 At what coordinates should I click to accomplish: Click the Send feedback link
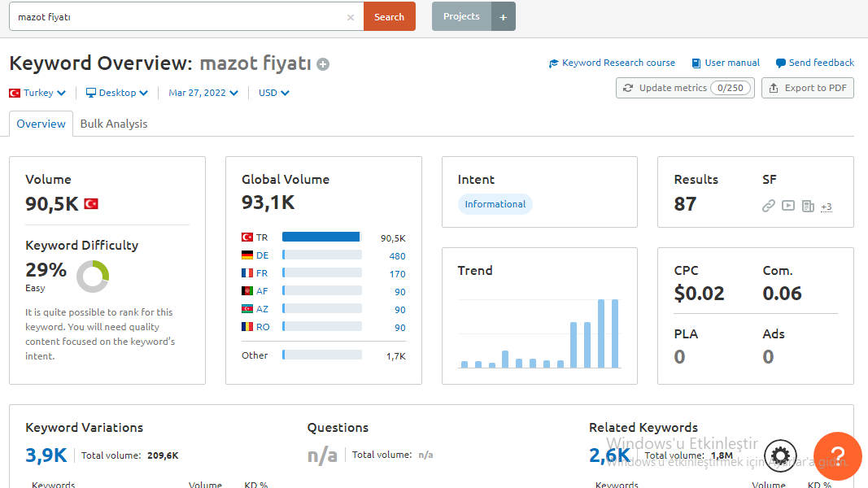pyautogui.click(x=822, y=63)
